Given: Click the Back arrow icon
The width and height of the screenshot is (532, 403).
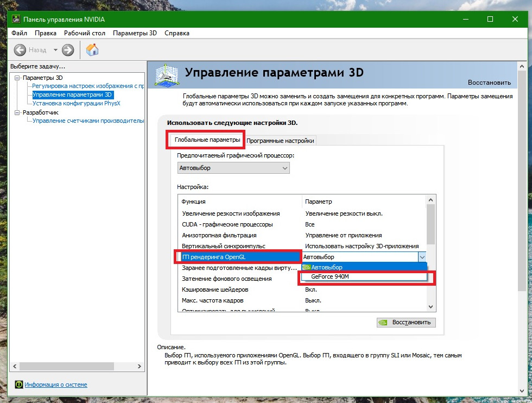Looking at the screenshot, I should tap(20, 51).
